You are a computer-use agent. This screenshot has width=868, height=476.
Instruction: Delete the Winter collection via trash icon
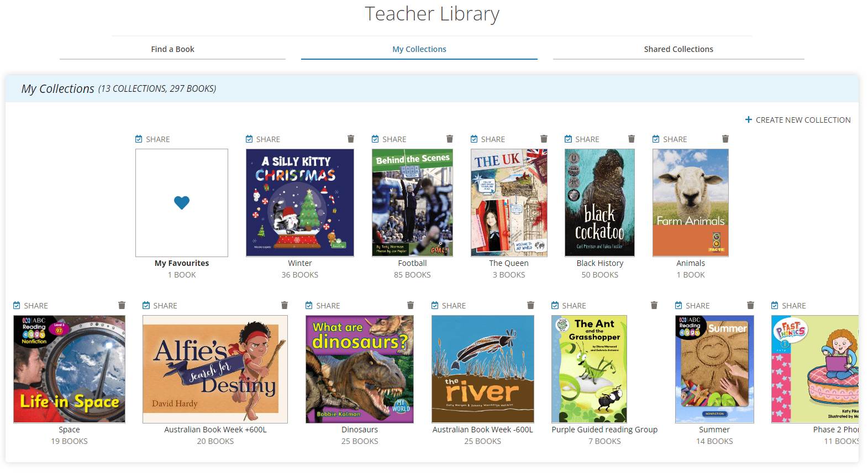(x=350, y=139)
